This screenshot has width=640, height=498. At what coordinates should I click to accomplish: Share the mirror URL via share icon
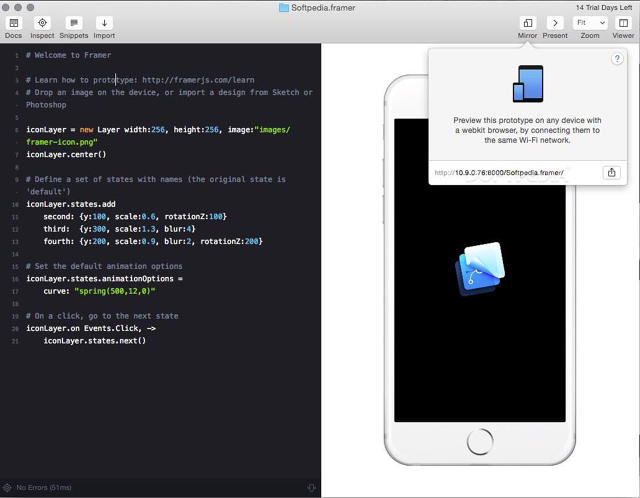click(611, 173)
